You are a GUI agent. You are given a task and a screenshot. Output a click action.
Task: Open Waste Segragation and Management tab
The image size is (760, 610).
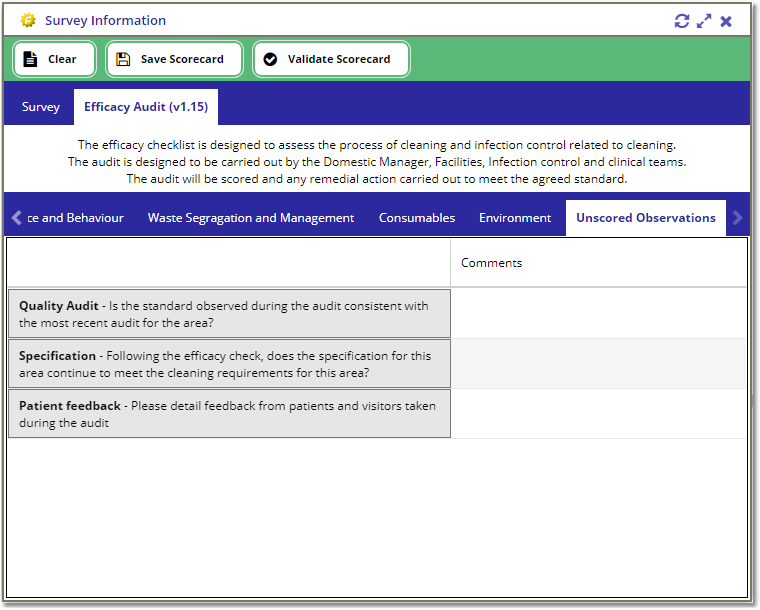251,218
